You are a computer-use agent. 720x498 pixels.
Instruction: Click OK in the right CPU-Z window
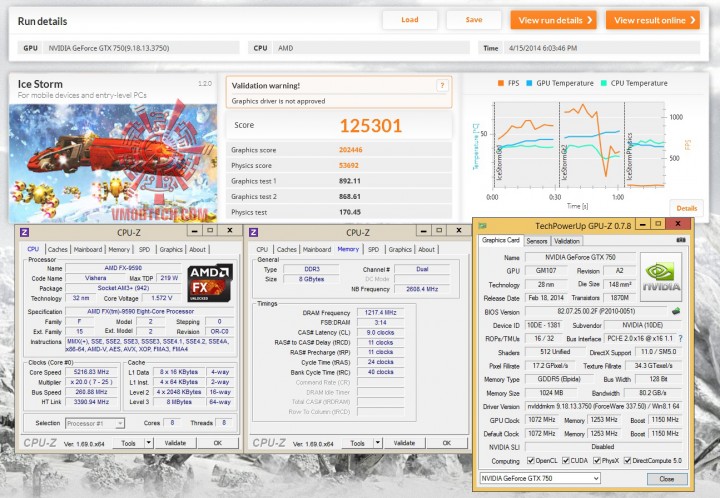[x=447, y=443]
